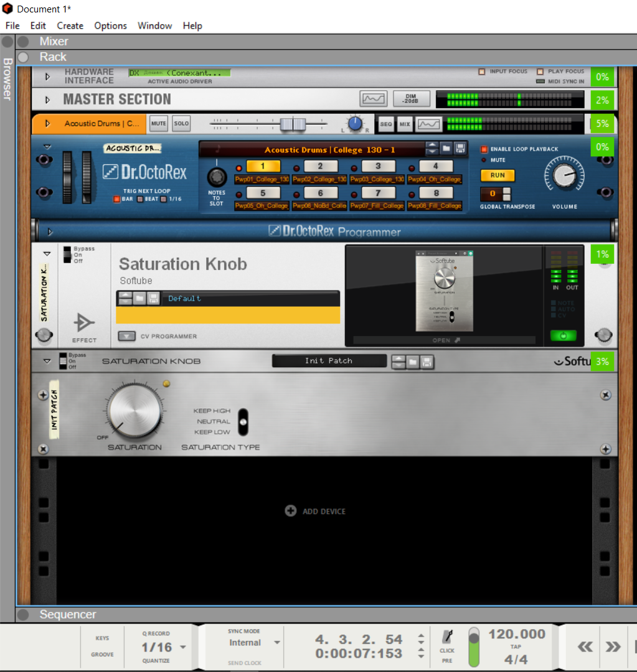Image resolution: width=637 pixels, height=672 pixels.
Task: Click the Notes To Slot knob
Action: tap(217, 176)
